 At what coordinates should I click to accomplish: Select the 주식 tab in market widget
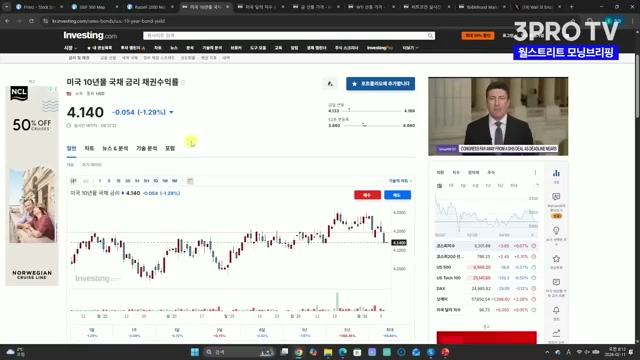click(x=491, y=173)
